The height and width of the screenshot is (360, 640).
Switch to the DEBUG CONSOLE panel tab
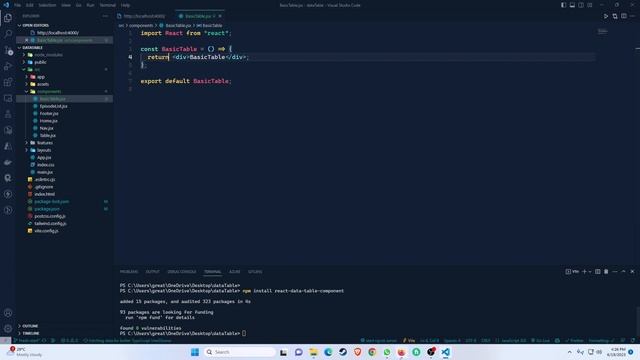[182, 271]
